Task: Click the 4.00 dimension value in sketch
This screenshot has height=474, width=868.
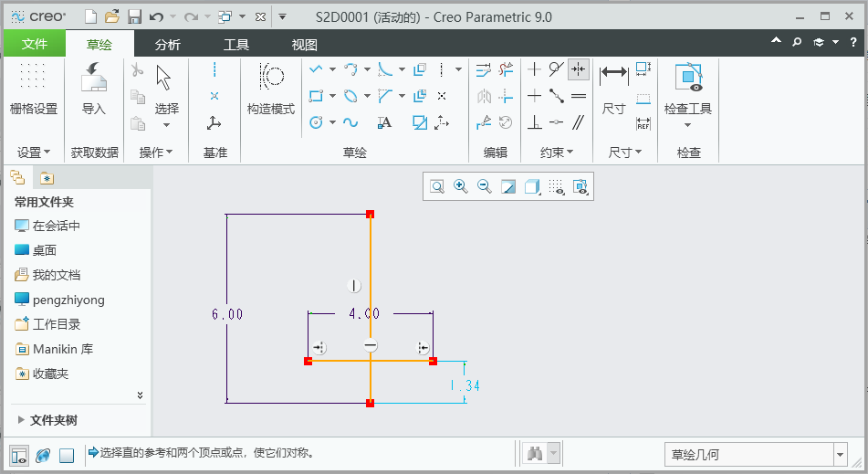Action: tap(364, 313)
